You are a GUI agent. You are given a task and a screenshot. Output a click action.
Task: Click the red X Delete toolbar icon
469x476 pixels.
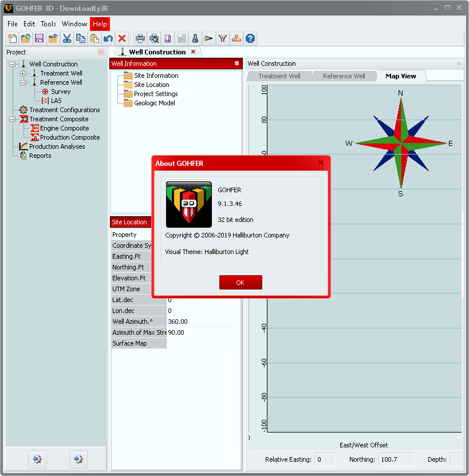[x=122, y=38]
